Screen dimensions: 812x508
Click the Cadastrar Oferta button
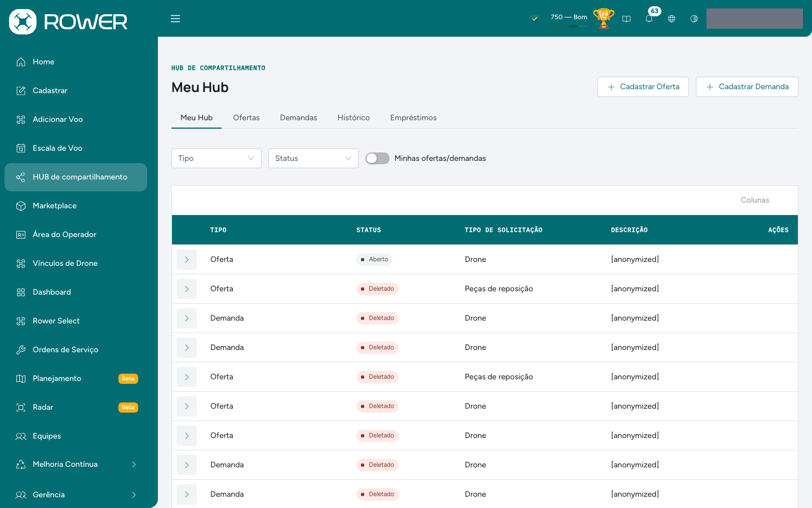click(643, 87)
